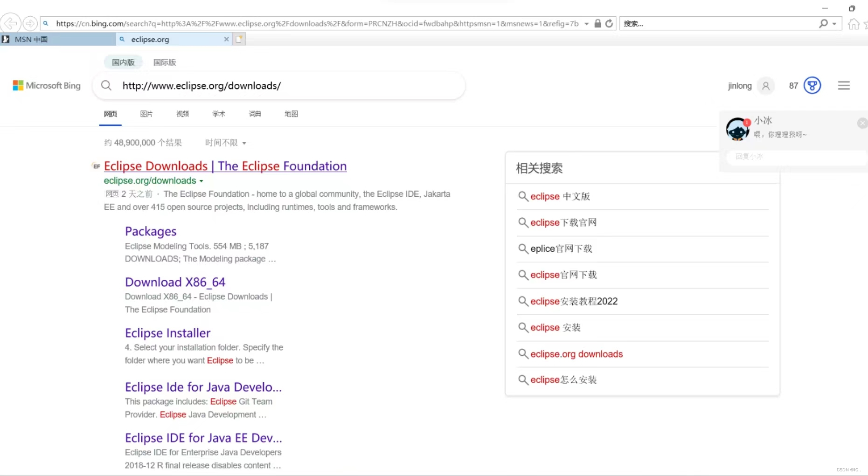Open the Microsoft Rewards medal icon
Viewport: 868px width, 476px height.
813,85
